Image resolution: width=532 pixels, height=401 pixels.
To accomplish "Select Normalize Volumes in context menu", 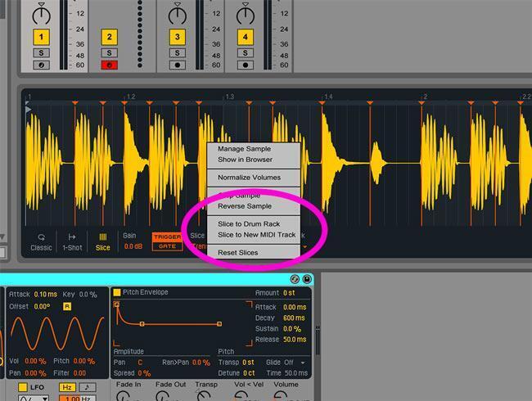I will (x=249, y=178).
